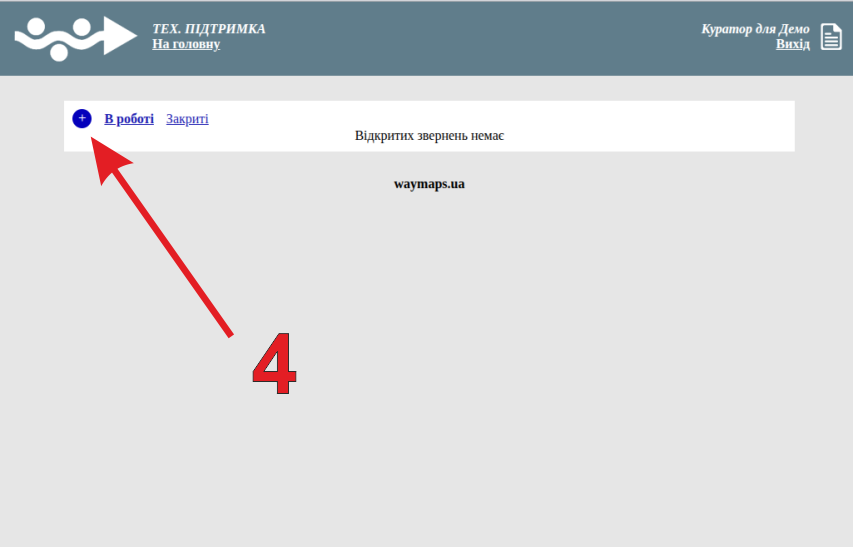
Task: Click the wavy dots part of the logo
Action: click(56, 38)
